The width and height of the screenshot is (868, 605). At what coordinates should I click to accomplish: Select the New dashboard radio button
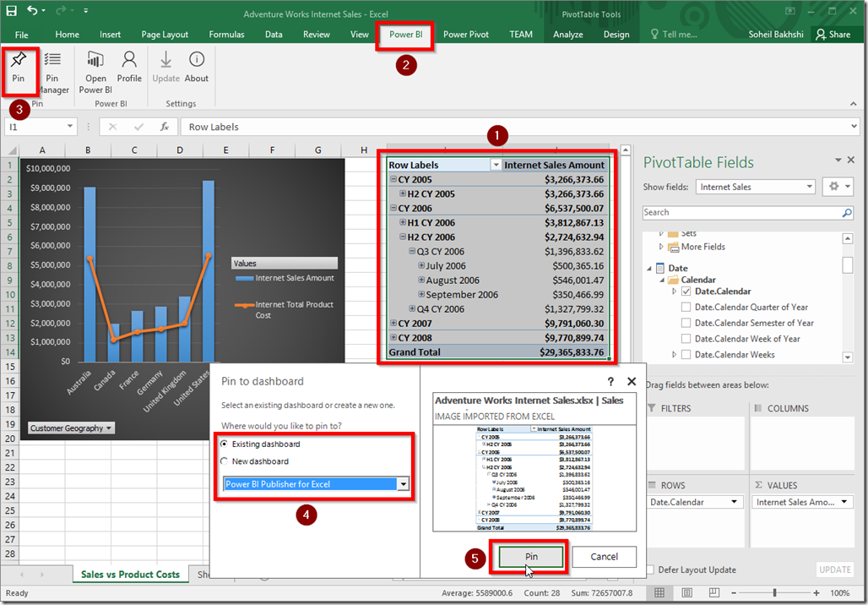coord(225,461)
